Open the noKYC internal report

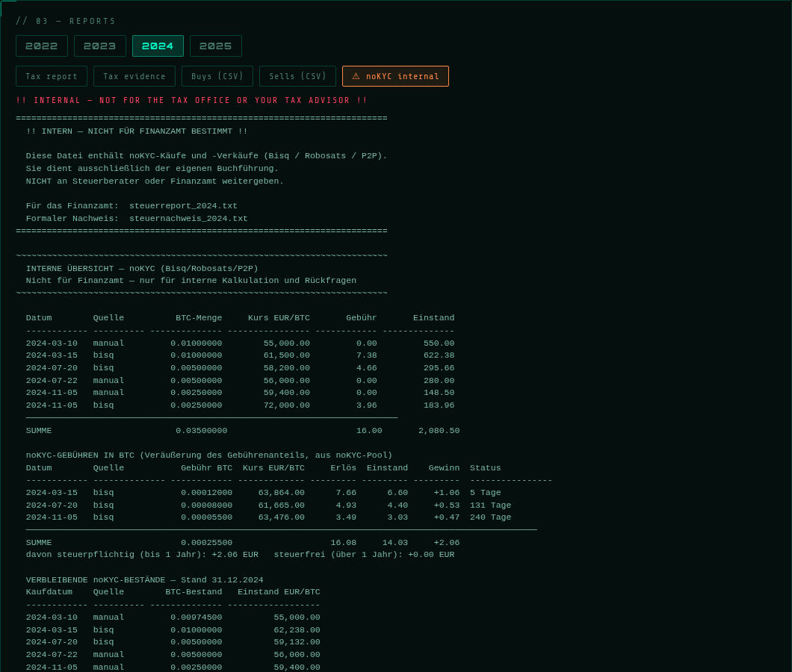[x=395, y=76]
